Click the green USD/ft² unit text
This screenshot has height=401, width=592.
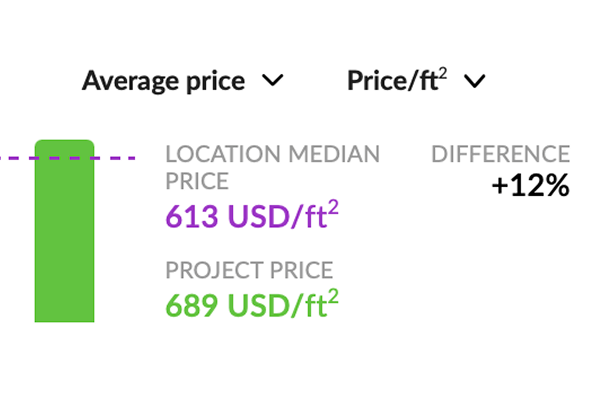tap(283, 303)
